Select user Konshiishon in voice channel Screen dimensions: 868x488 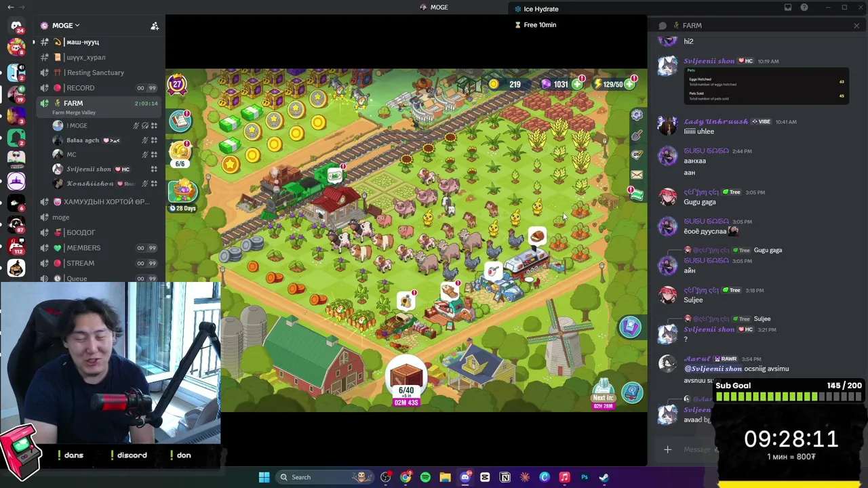[105, 184]
